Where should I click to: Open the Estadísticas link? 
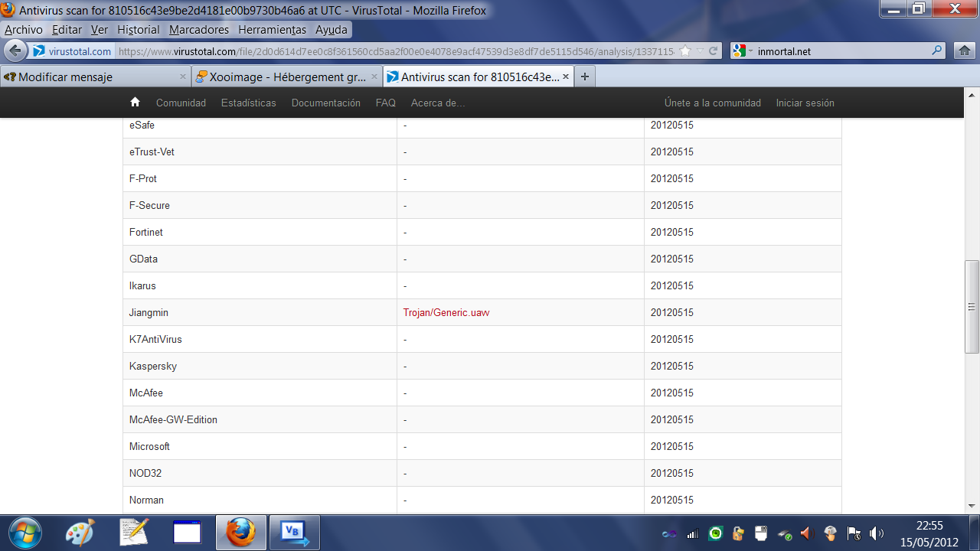tap(249, 103)
